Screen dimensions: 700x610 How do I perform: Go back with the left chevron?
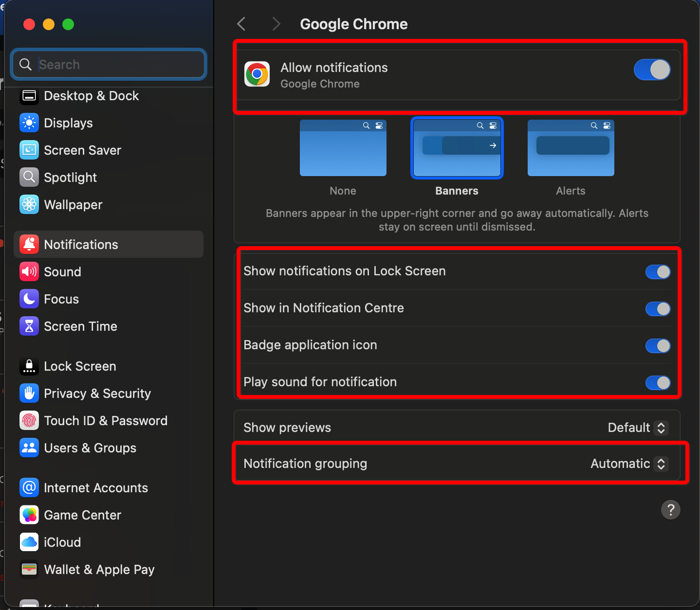(x=241, y=24)
